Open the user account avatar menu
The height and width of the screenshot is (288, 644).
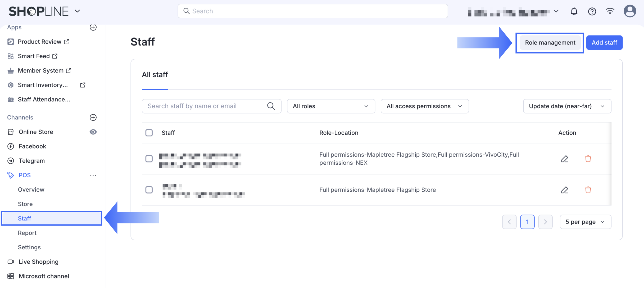point(630,11)
